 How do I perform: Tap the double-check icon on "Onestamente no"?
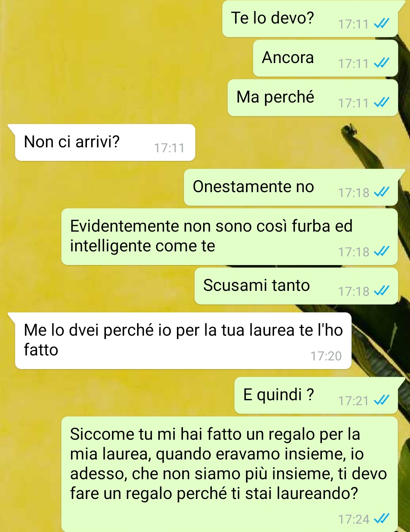[x=382, y=192]
